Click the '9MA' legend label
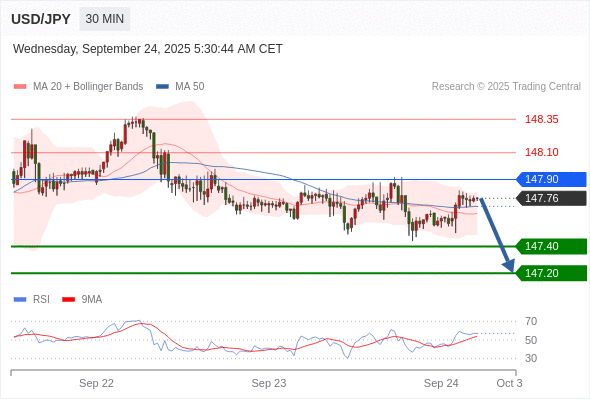590x400 pixels. tap(92, 300)
